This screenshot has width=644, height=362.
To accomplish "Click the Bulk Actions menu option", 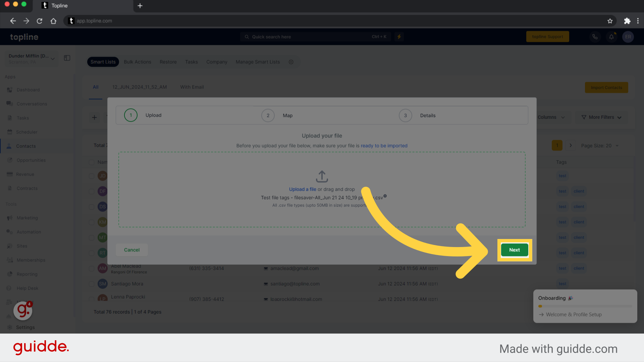I will (137, 62).
